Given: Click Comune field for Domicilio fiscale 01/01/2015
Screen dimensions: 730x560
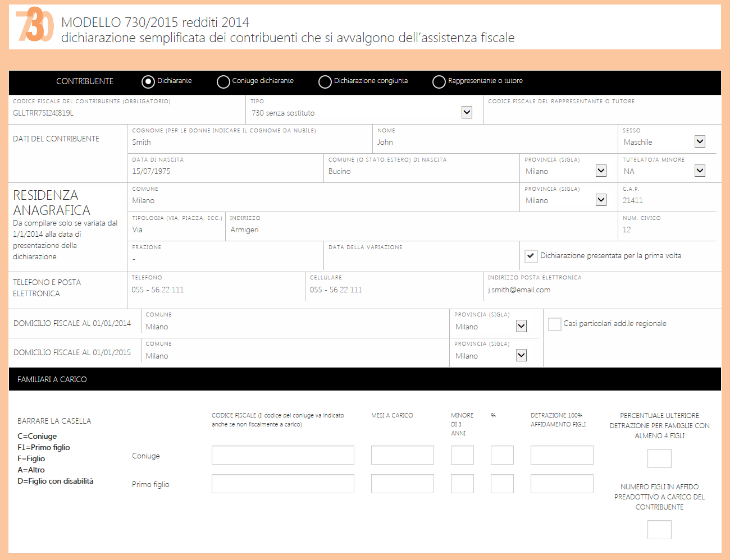Looking at the screenshot, I should coord(295,356).
